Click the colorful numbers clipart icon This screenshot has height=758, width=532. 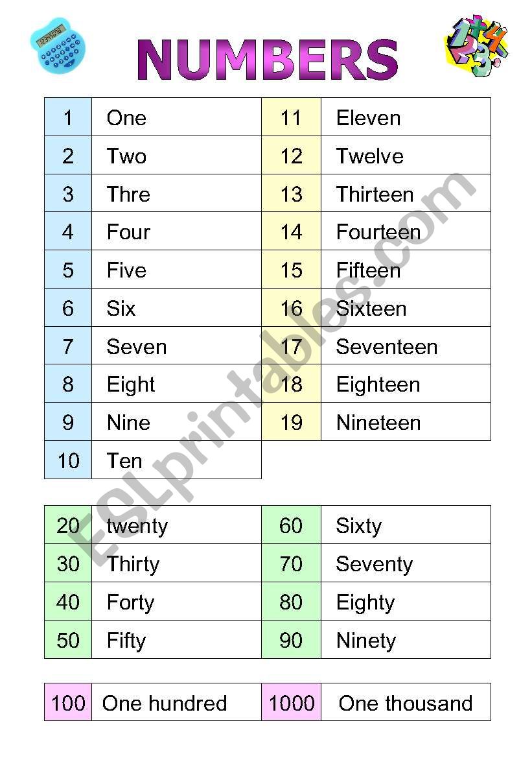[x=476, y=44]
